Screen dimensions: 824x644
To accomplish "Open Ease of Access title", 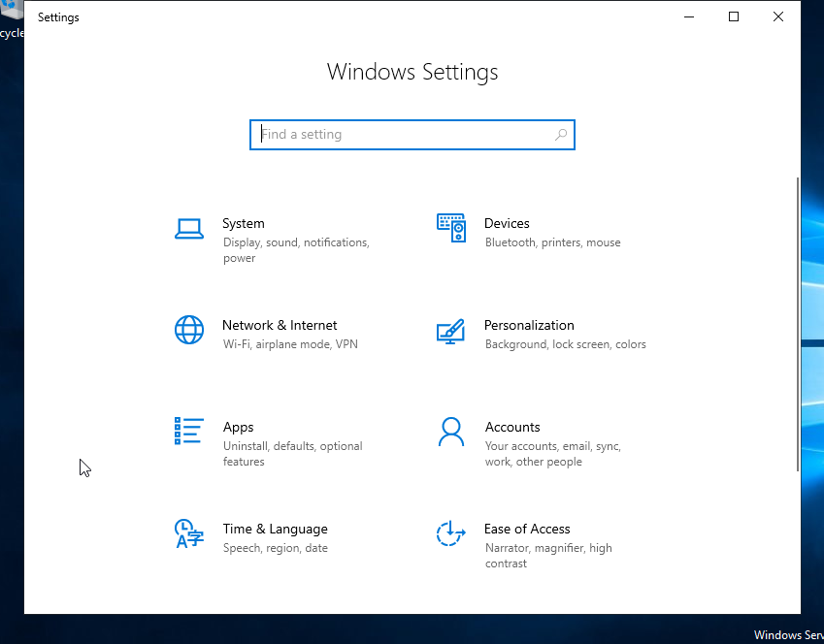I will (527, 529).
